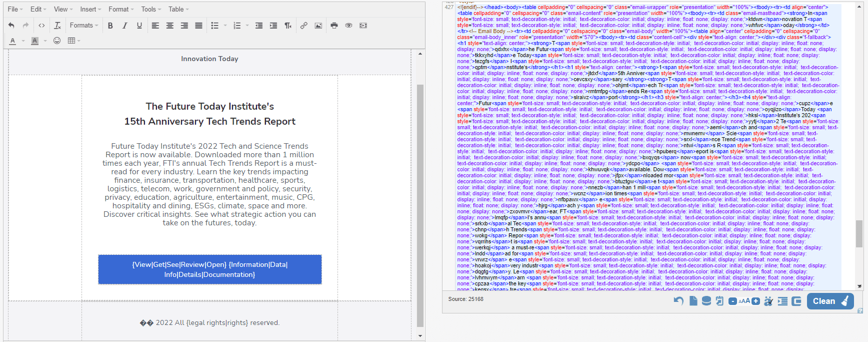Image resolution: width=868 pixels, height=342 pixels.
Task: Toggle bold formatting
Action: click(110, 26)
